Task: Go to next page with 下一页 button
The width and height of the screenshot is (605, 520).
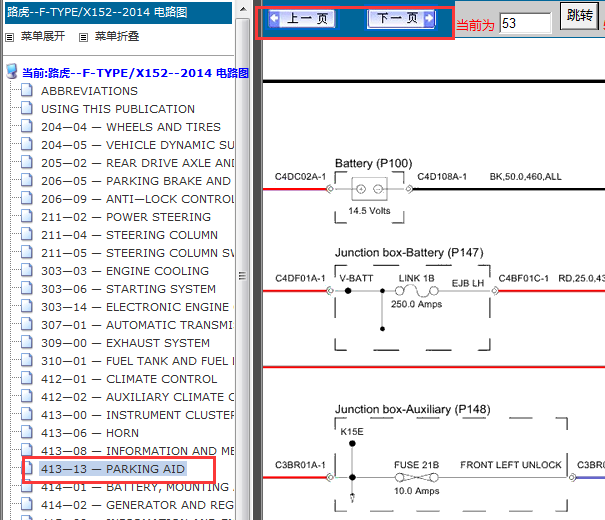Action: [x=402, y=19]
